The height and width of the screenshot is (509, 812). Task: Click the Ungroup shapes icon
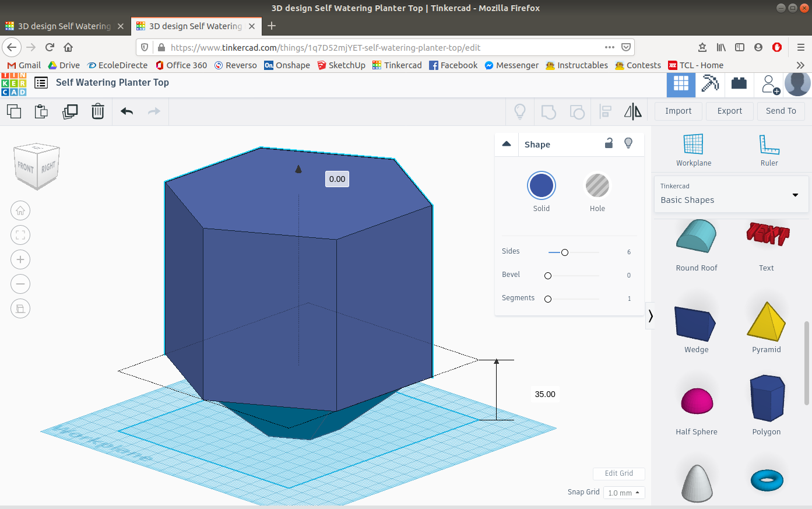click(x=577, y=111)
